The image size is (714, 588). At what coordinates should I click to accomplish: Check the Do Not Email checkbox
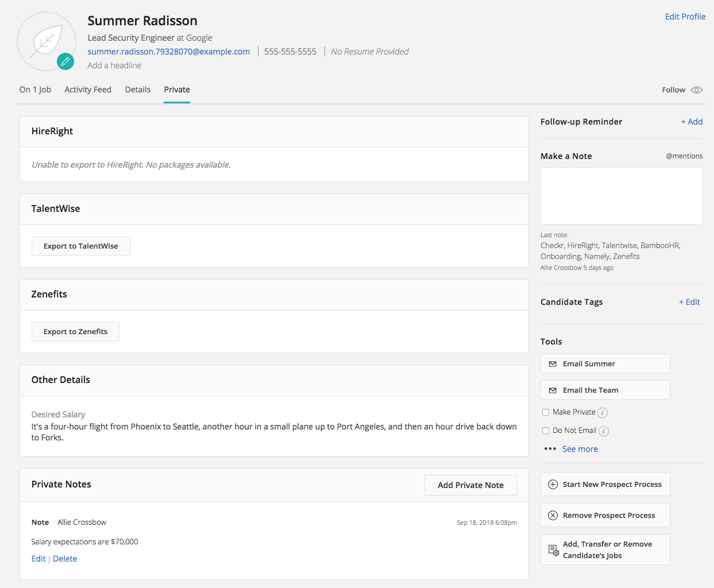pyautogui.click(x=546, y=431)
